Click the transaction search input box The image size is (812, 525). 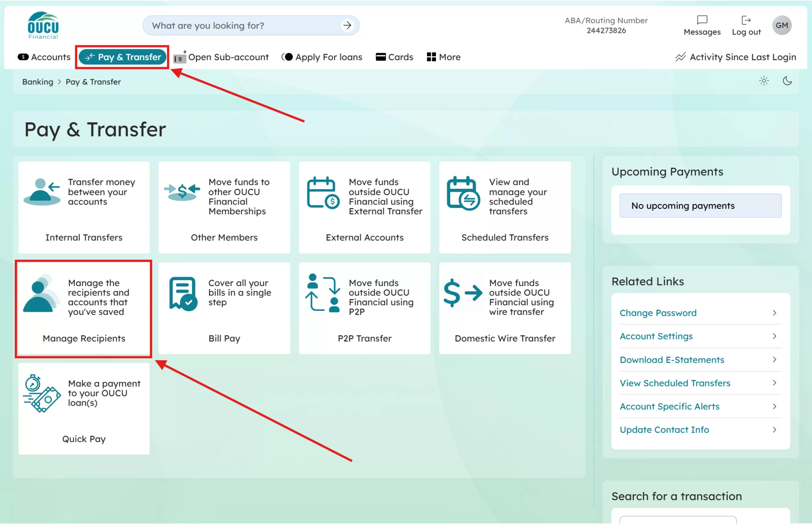coord(677,520)
